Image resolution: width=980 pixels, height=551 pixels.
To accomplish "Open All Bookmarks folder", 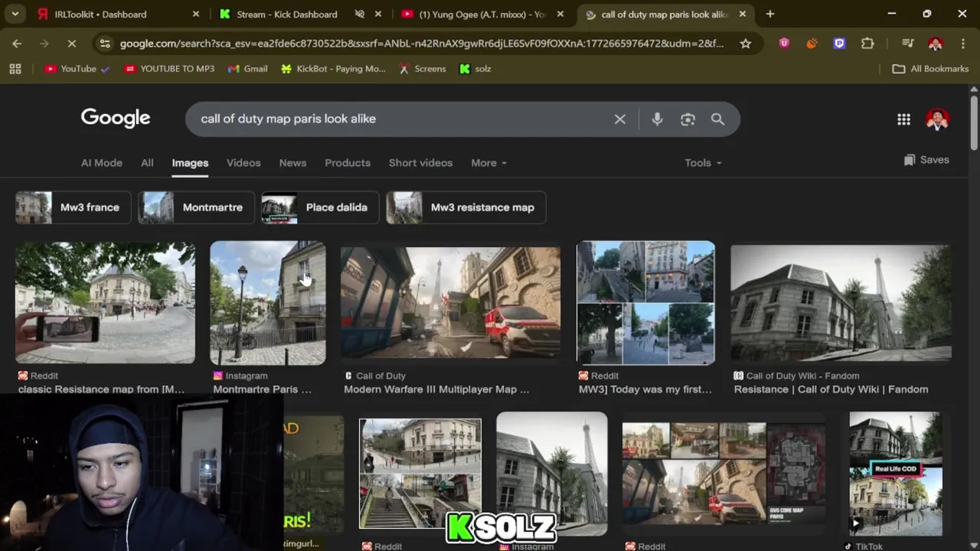I will 931,69.
